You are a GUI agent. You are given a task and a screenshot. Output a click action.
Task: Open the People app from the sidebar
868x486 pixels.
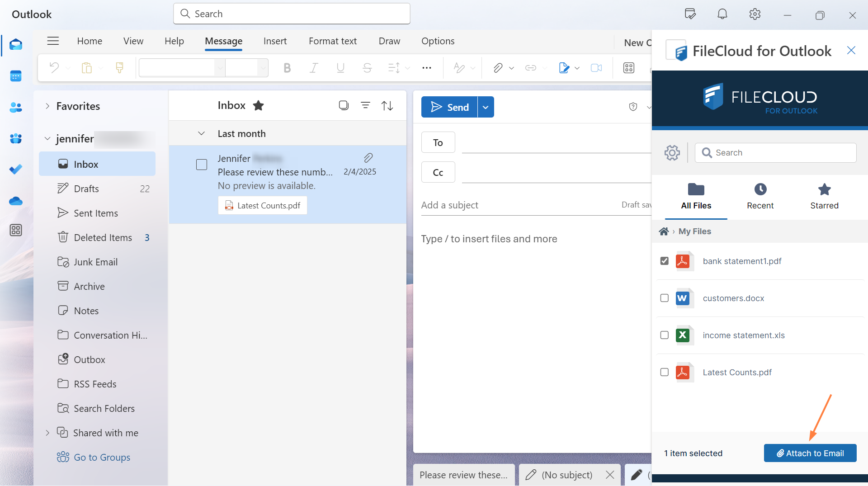(16, 107)
